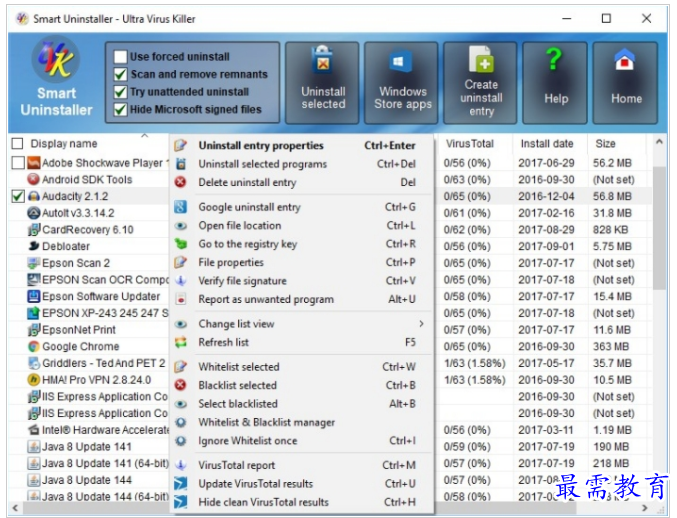Image resolution: width=677 pixels, height=518 pixels.
Task: Sort by the VirusTotal column header
Action: click(470, 144)
